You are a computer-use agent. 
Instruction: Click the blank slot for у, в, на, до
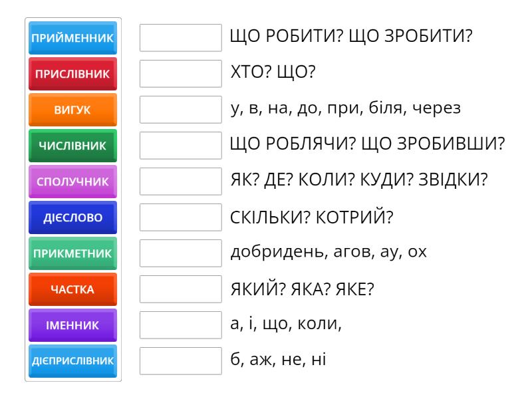181,110
